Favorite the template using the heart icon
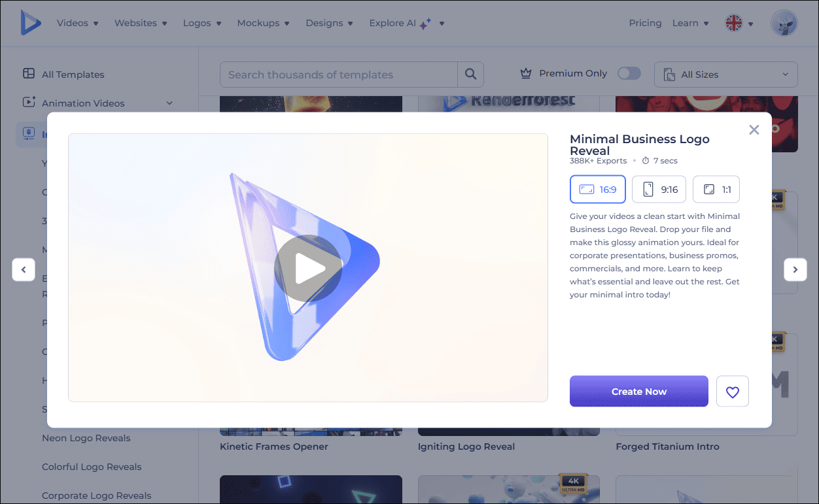 point(732,391)
